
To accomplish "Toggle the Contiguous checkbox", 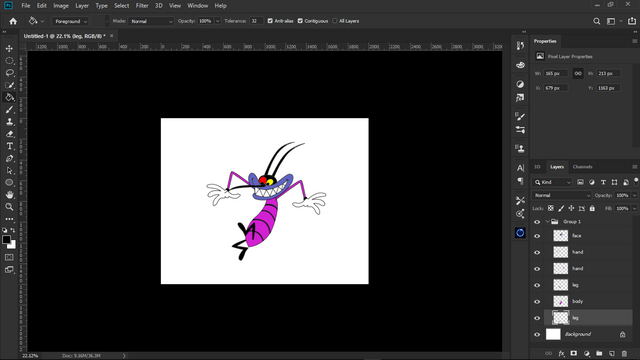I will [300, 21].
